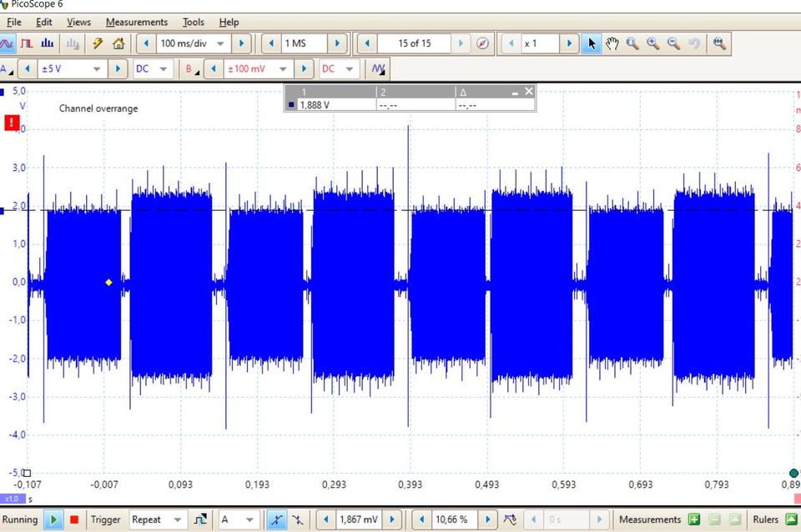The image size is (801, 532).
Task: Click the red Channel overrange warning
Action: (12, 123)
